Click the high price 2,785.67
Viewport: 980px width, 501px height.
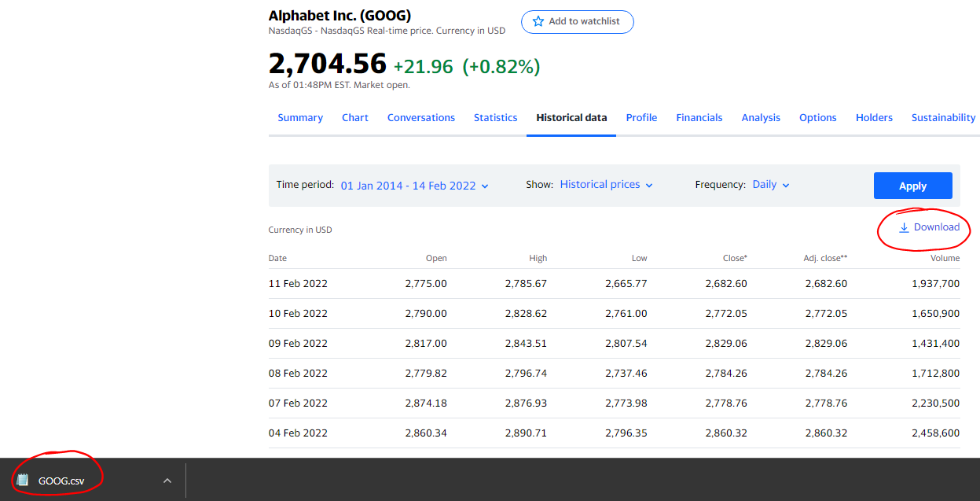tap(526, 284)
